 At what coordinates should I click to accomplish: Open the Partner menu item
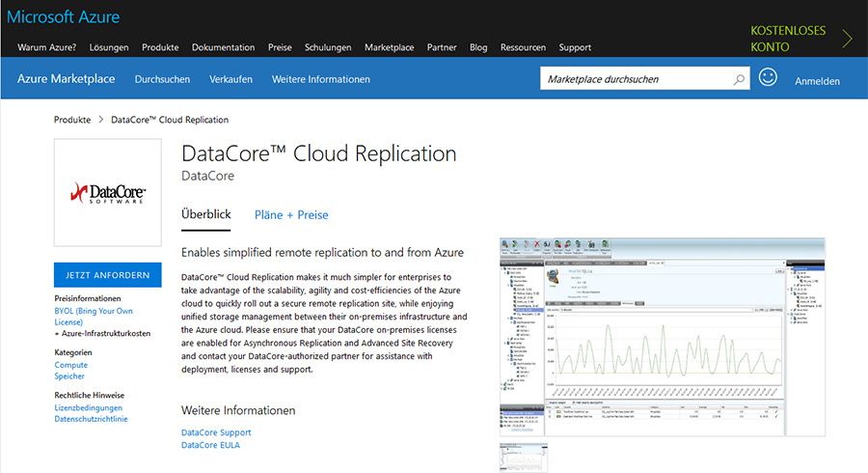[x=442, y=47]
